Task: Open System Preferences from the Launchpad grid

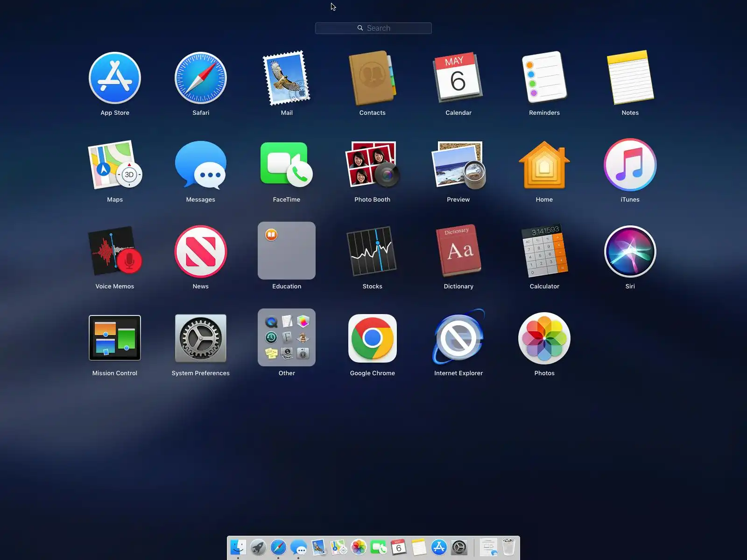Action: tap(201, 338)
